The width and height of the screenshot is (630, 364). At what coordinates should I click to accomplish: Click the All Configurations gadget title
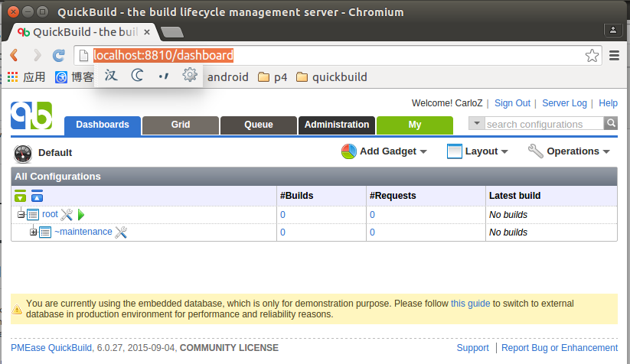tap(57, 177)
